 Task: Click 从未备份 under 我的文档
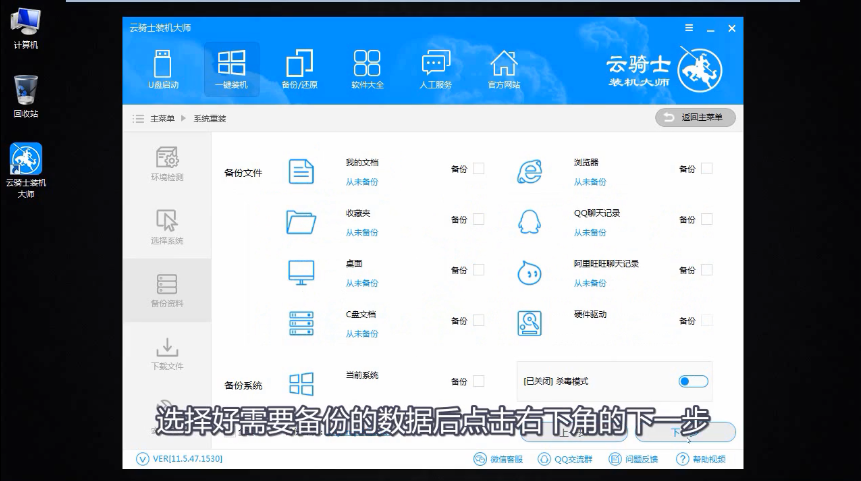pos(362,182)
